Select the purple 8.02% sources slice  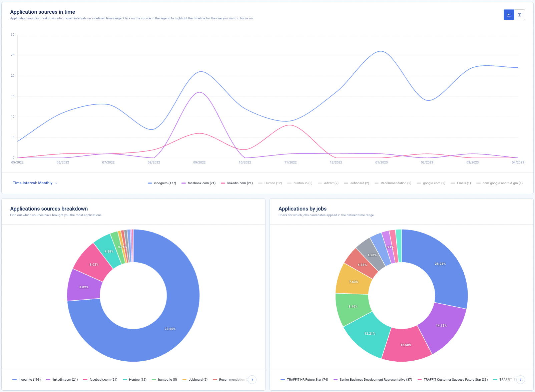84,287
